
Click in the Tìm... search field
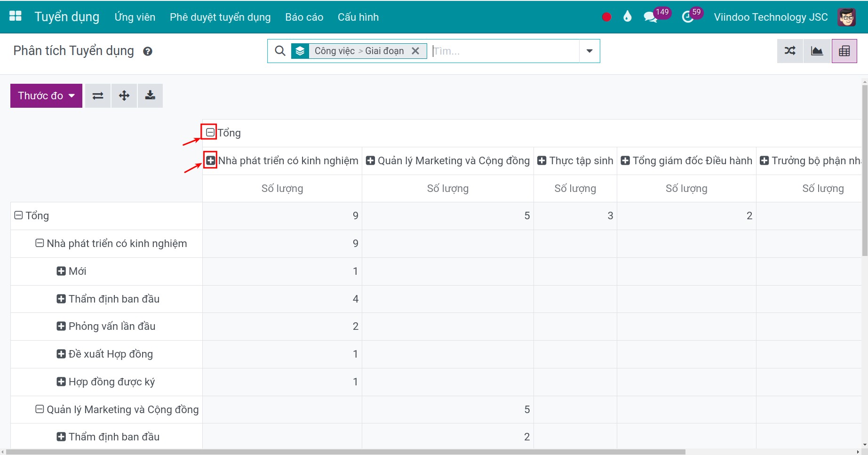505,51
